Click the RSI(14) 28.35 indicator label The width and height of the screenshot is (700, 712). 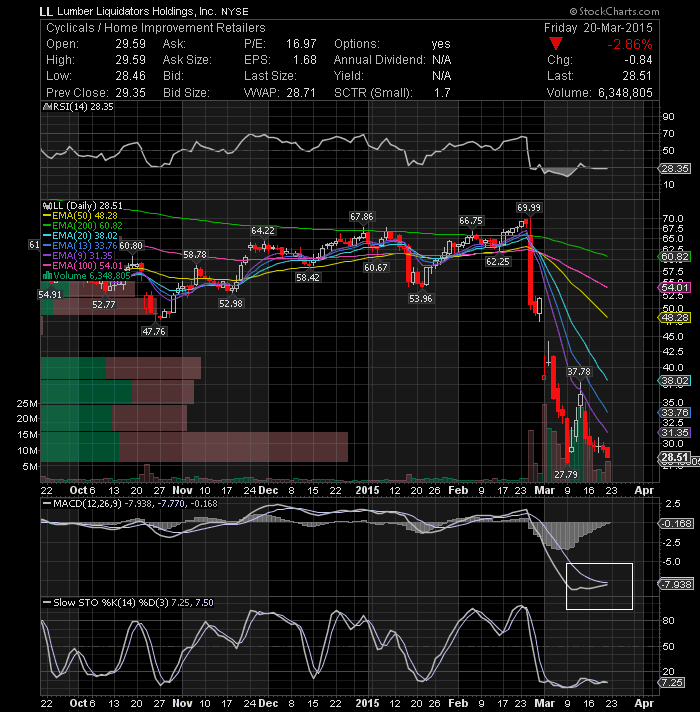pos(83,107)
